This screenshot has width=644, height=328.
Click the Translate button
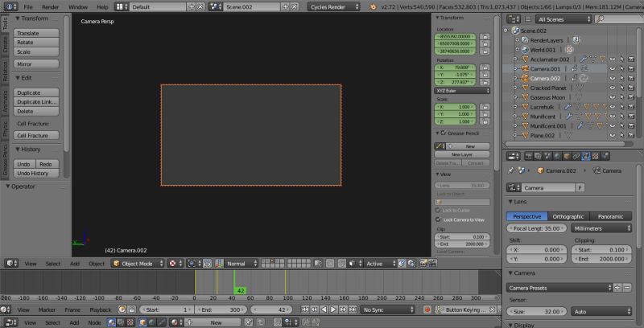click(36, 33)
